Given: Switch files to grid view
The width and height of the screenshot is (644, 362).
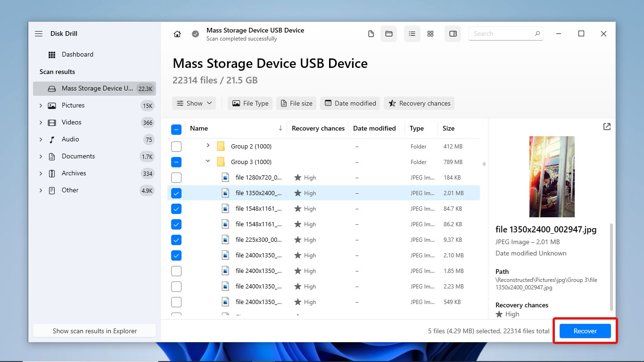Looking at the screenshot, I should [430, 33].
